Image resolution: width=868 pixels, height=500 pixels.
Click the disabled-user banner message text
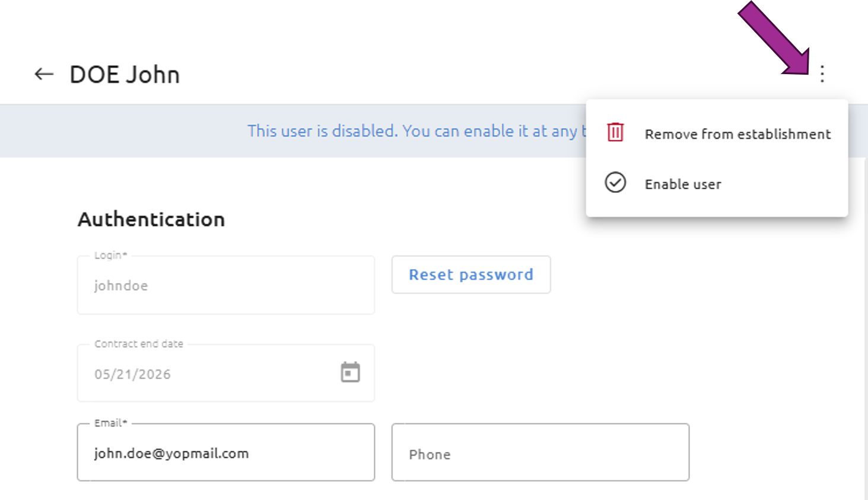pos(416,131)
